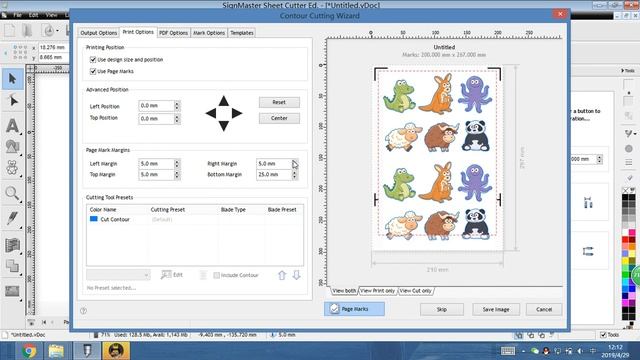This screenshot has width=640, height=360.
Task: Open the yellow avatar app on taskbar
Action: [x=116, y=351]
